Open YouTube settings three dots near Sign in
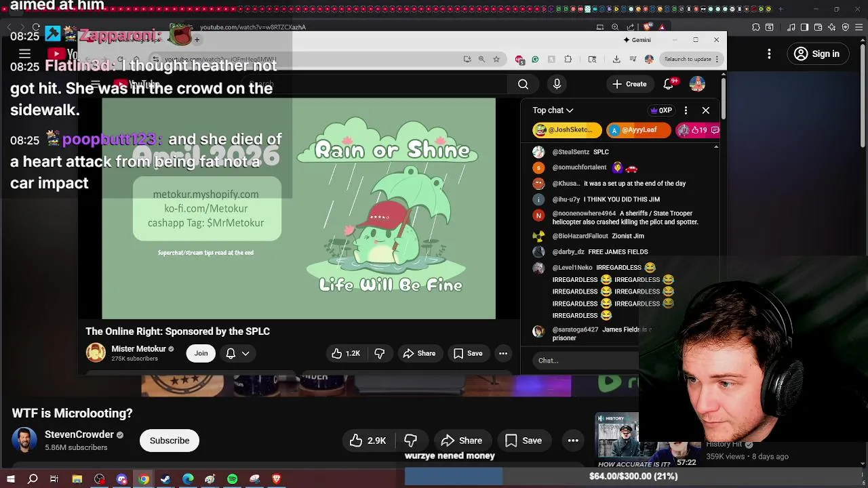 point(769,54)
